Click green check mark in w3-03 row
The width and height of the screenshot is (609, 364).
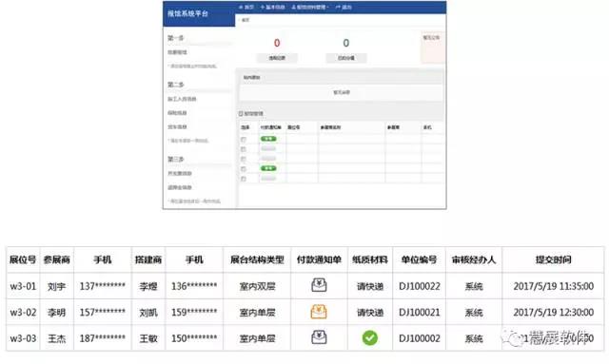[x=370, y=337]
